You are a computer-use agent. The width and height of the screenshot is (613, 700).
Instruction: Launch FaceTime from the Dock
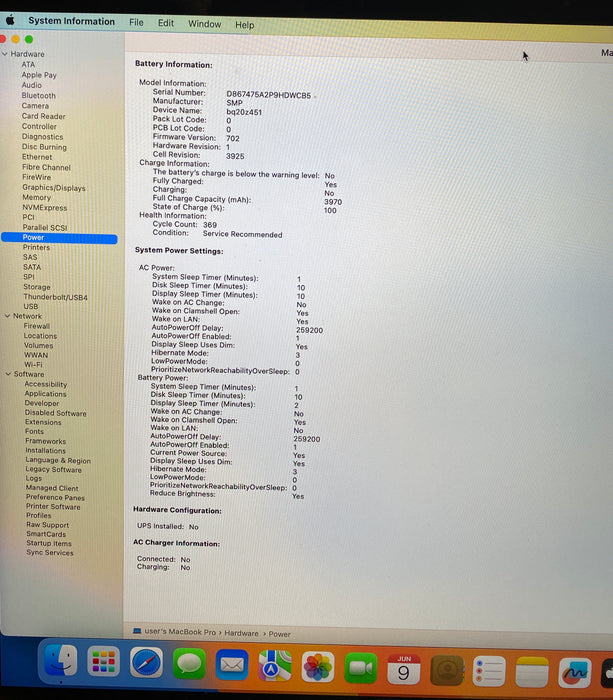point(360,668)
